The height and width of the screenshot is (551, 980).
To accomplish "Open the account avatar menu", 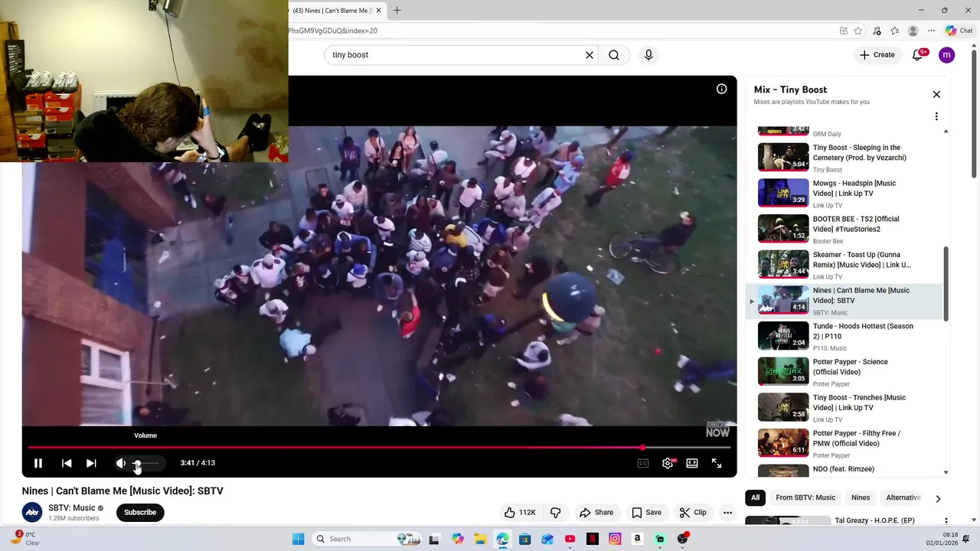I will coord(947,55).
